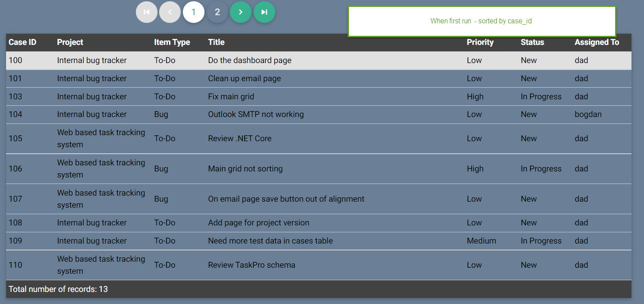Click title 'Need more test data in cases table'

(x=270, y=241)
